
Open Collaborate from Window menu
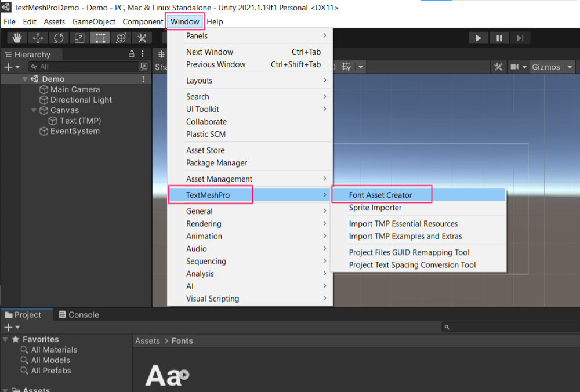click(250, 122)
